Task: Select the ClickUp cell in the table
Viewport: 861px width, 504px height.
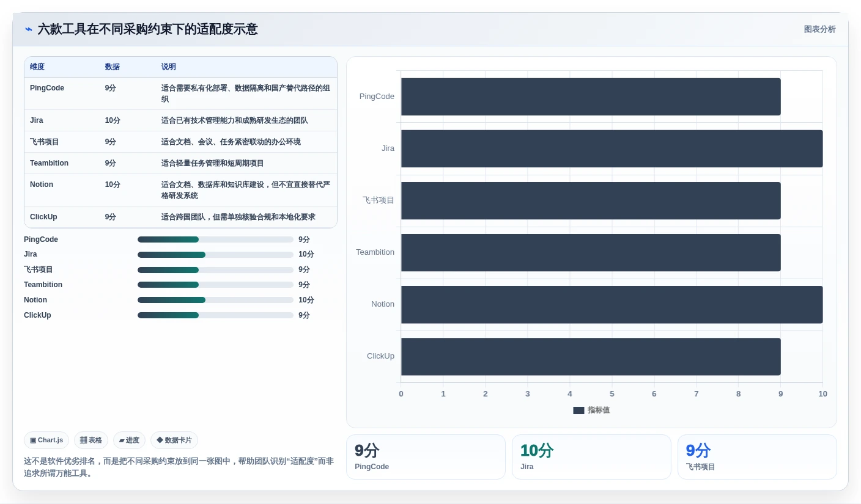Action: (x=43, y=217)
